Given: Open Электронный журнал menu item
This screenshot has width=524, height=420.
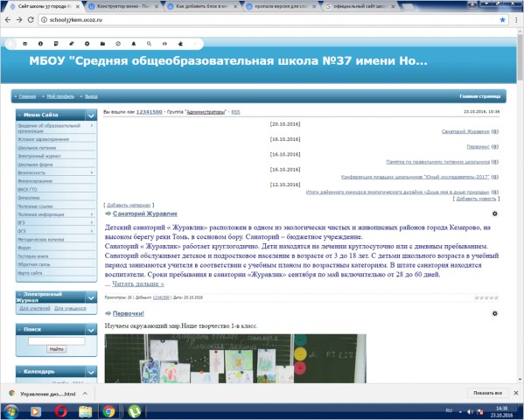Looking at the screenshot, I should tap(39, 156).
